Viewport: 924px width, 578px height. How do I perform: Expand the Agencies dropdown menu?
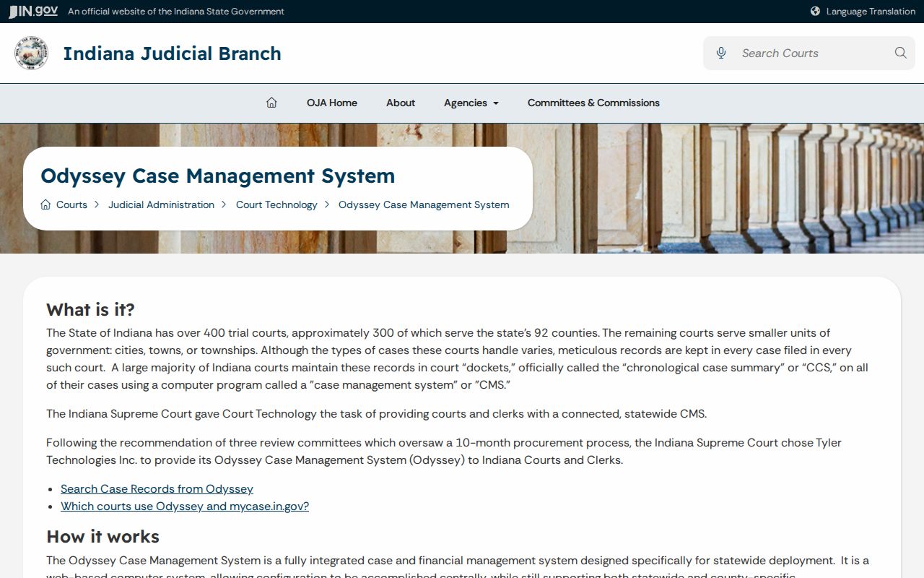click(471, 103)
